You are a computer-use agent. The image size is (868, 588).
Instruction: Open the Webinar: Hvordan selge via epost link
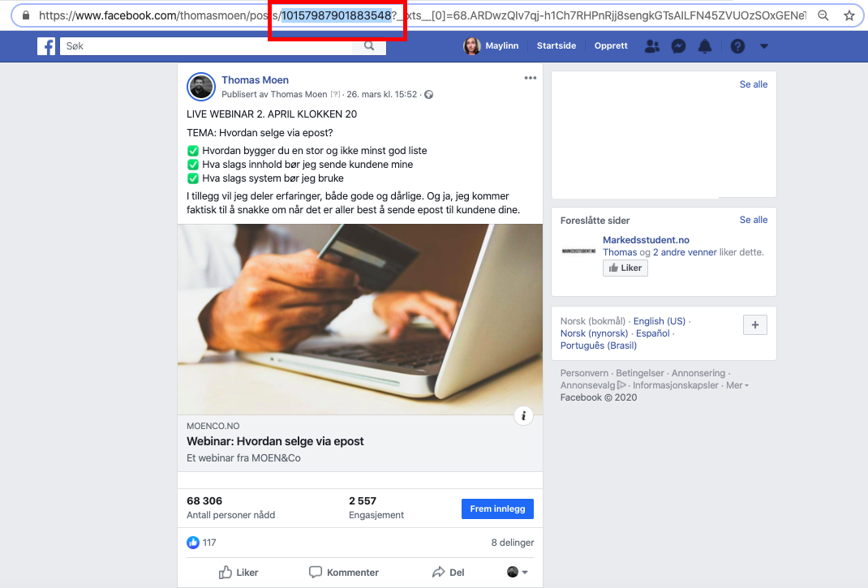[275, 441]
